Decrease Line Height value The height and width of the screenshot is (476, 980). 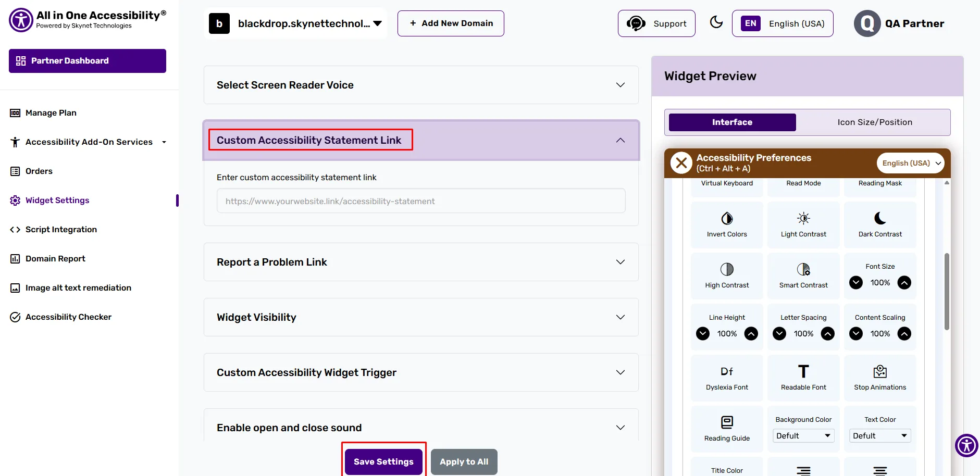click(703, 333)
